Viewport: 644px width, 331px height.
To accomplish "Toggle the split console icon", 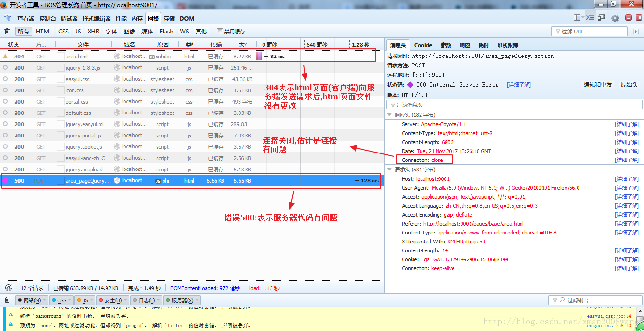I will [x=590, y=18].
